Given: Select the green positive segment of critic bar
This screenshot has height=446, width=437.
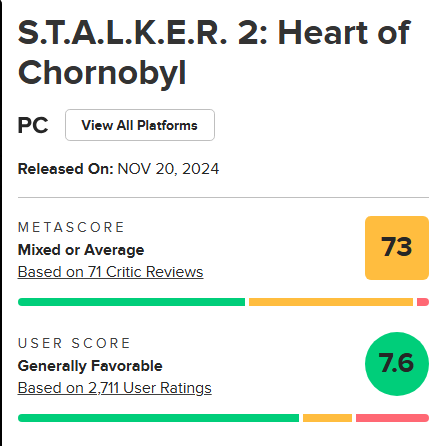Looking at the screenshot, I should (131, 302).
